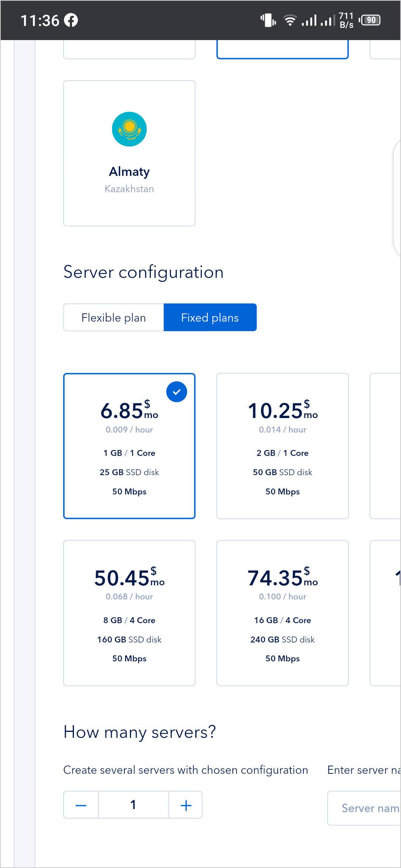The height and width of the screenshot is (868, 401).
Task: Switch to the Flexible plan tab
Action: [114, 318]
